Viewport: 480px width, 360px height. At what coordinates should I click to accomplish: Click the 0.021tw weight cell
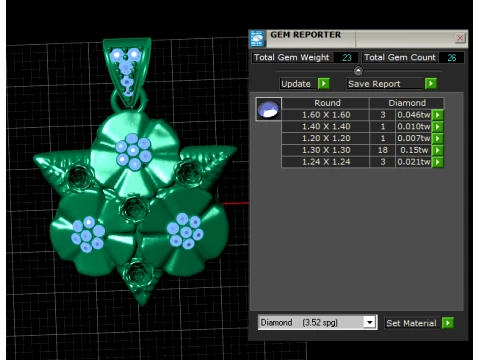coord(414,162)
